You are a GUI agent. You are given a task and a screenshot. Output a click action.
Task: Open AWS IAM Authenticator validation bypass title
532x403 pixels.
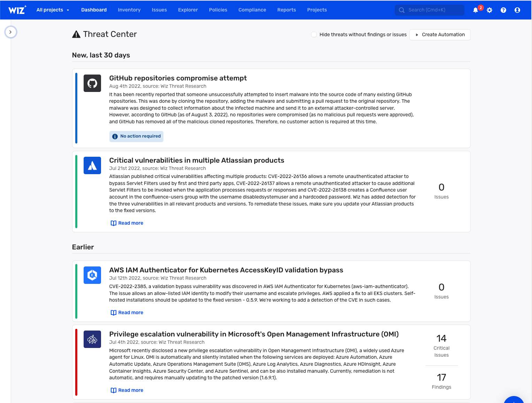(x=226, y=270)
